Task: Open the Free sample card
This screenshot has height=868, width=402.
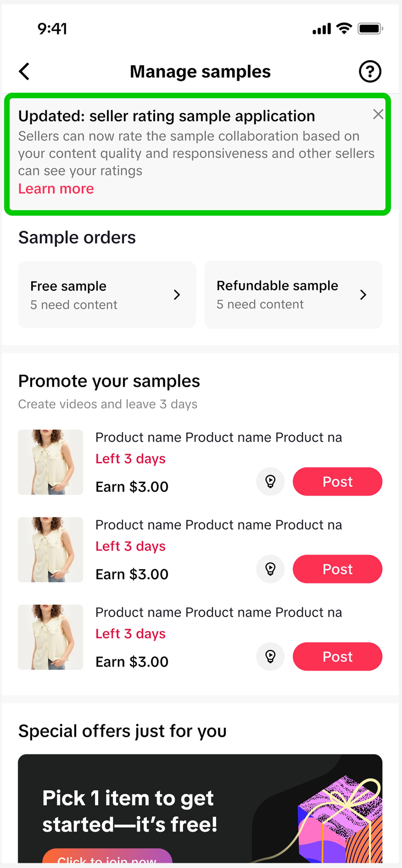Action: click(101, 295)
